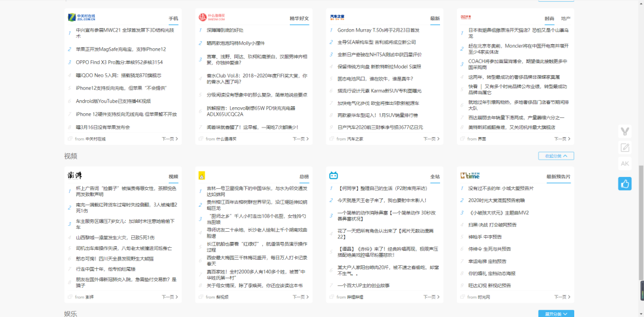Click the window icon beside from 什么值得买

[201, 139]
